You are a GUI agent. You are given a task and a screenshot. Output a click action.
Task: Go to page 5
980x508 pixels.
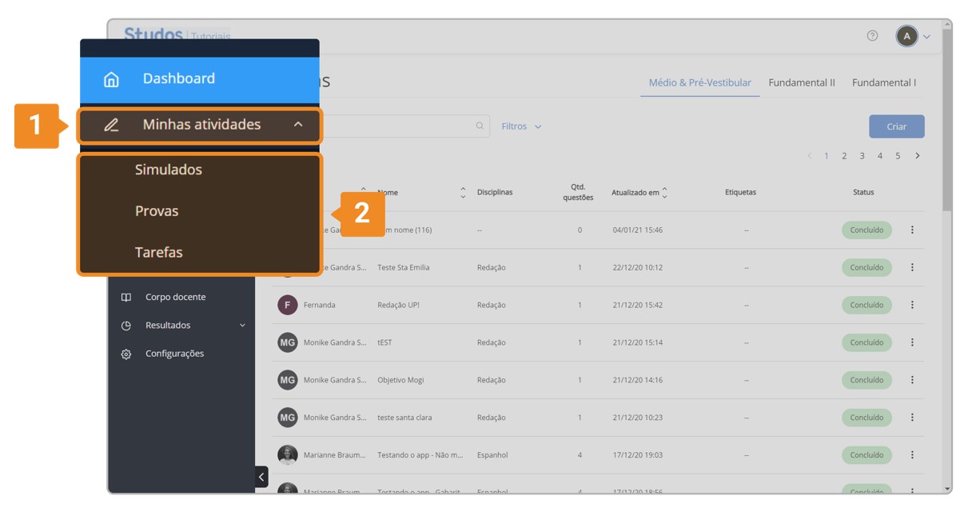coord(898,156)
